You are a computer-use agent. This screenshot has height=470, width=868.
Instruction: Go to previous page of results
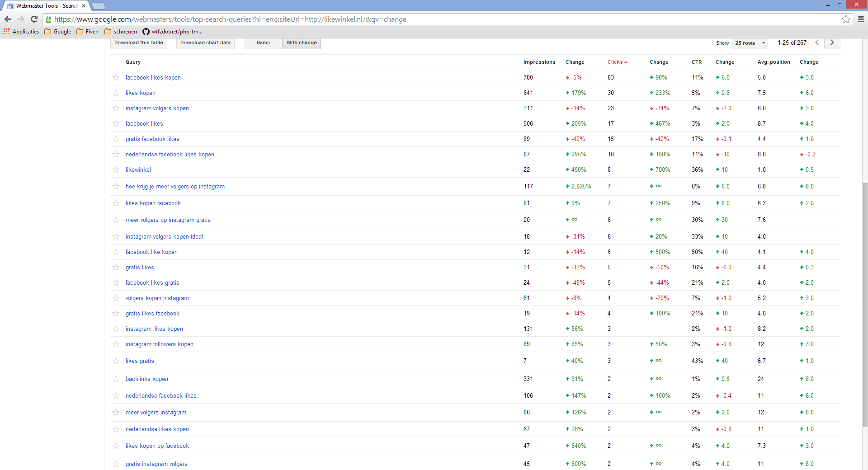[x=817, y=42]
